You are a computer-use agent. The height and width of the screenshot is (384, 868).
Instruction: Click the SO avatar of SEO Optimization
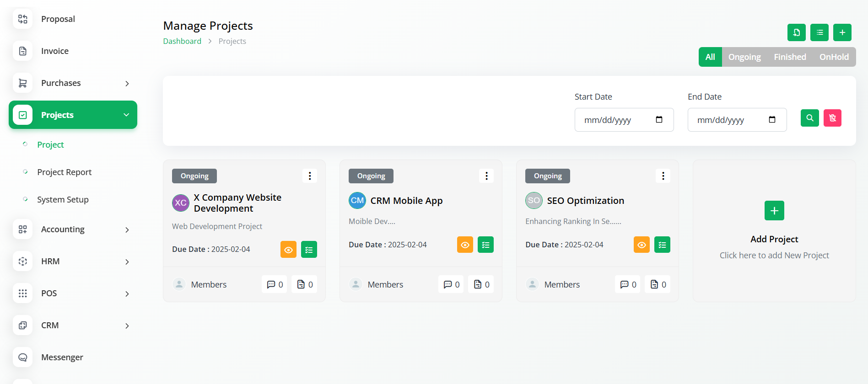(x=534, y=200)
